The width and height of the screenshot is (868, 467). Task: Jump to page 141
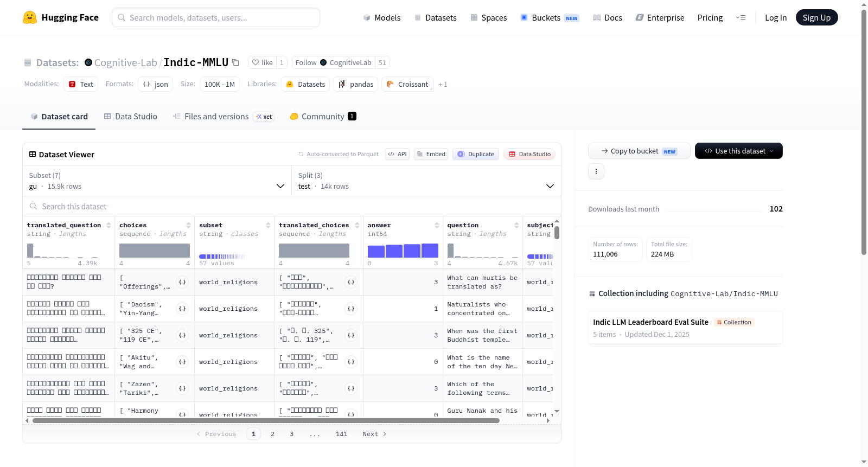tap(341, 434)
